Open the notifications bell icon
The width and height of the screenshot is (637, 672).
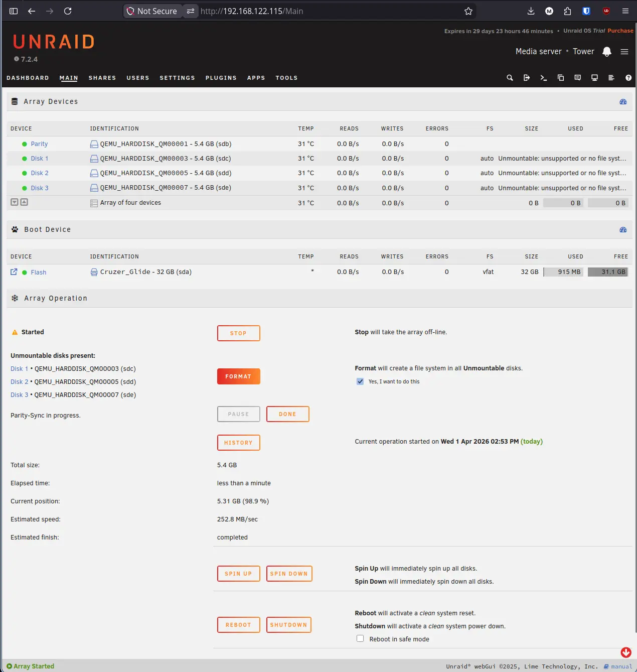pyautogui.click(x=607, y=52)
